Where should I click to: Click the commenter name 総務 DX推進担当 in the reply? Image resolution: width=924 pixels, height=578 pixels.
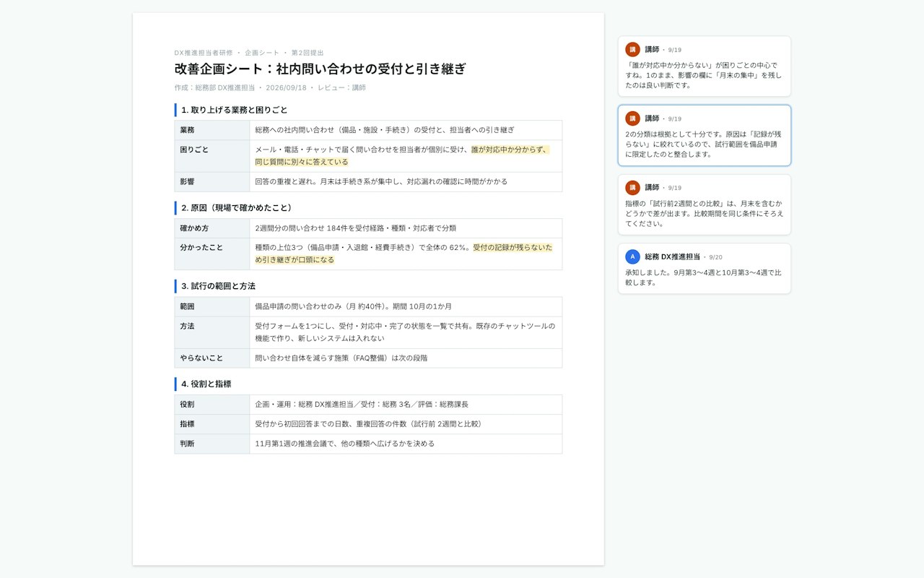[673, 257]
